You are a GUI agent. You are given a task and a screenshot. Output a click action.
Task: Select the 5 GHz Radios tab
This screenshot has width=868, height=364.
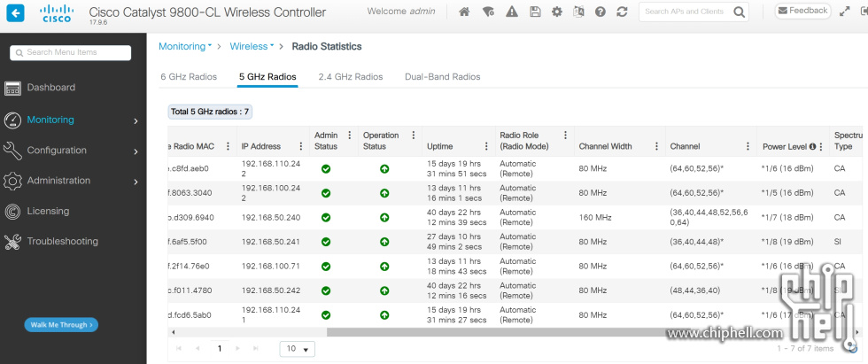(267, 77)
